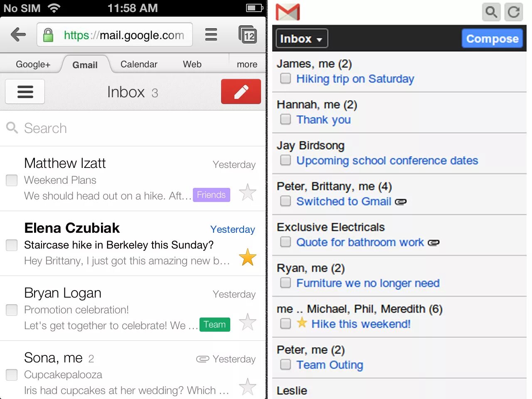532x399 pixels.
Task: Open the browser tabs switcher showing 12
Action: [x=248, y=34]
